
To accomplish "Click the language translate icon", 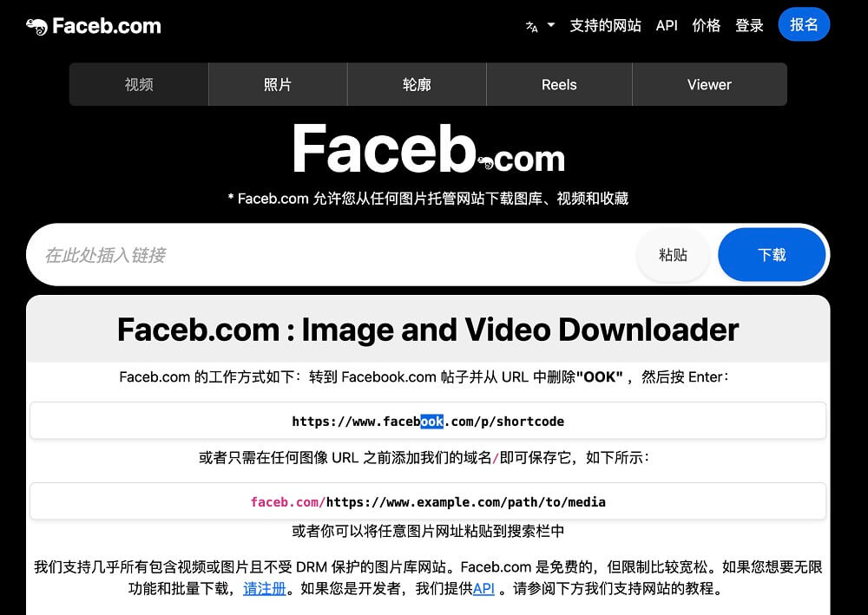I will point(531,26).
